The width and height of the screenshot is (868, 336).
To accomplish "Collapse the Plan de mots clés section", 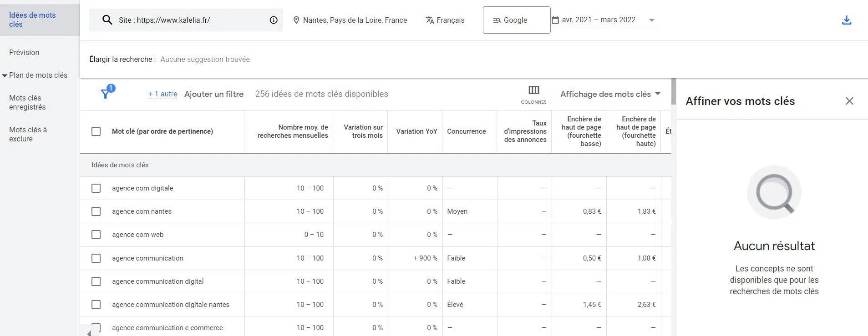I will (x=5, y=75).
